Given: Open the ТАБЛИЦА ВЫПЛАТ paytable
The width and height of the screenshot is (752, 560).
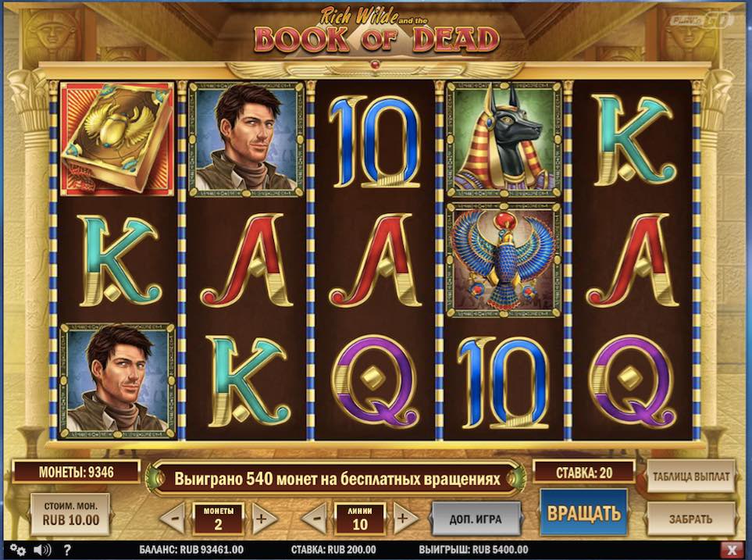Looking at the screenshot, I should pyautogui.click(x=691, y=476).
